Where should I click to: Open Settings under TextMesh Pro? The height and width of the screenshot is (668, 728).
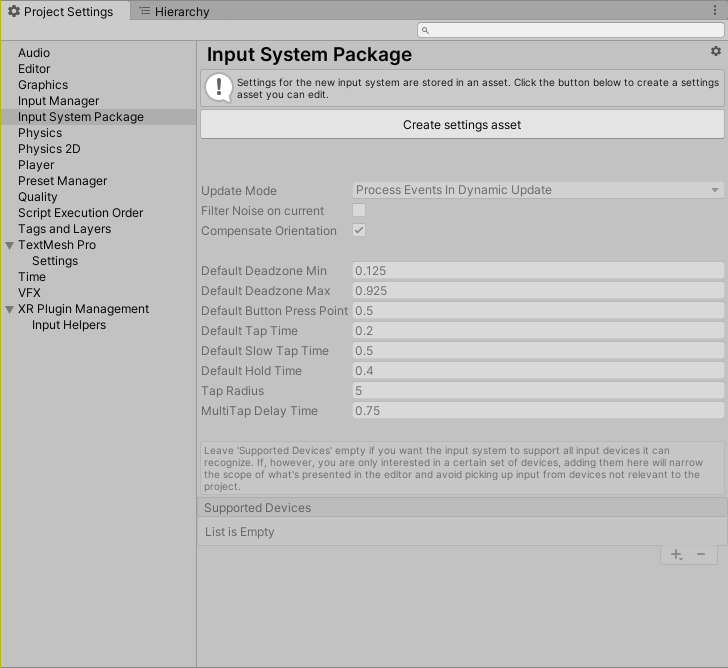click(55, 261)
